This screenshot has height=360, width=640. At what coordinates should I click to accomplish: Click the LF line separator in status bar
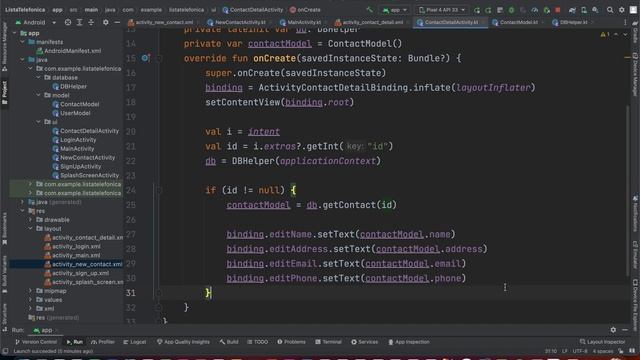click(x=564, y=351)
